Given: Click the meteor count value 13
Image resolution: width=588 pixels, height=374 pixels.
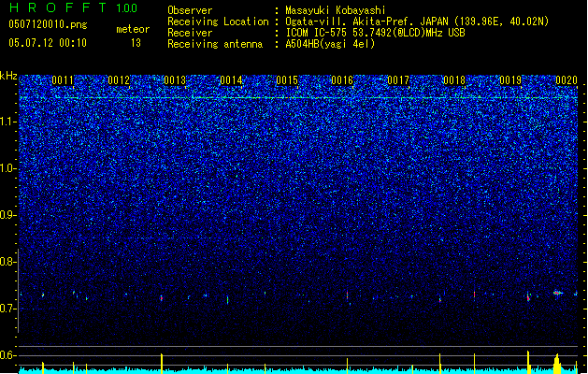Looking at the screenshot, I should pyautogui.click(x=136, y=43).
